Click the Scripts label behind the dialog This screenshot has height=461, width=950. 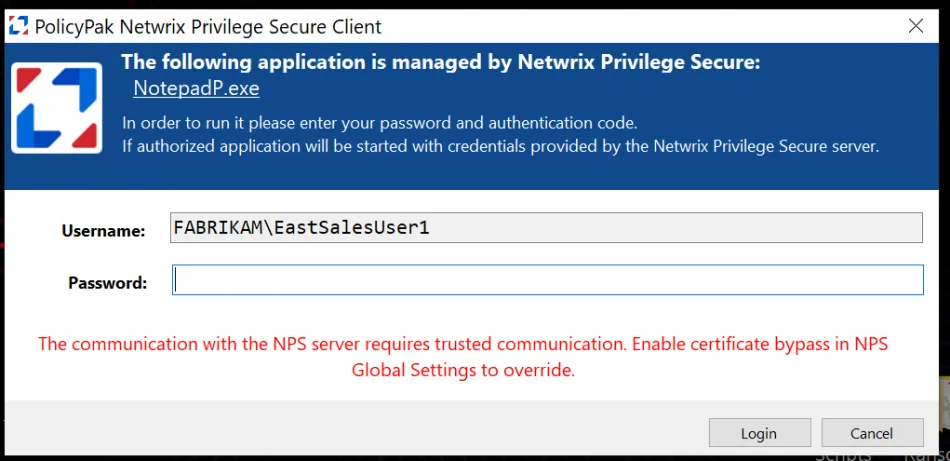(843, 454)
